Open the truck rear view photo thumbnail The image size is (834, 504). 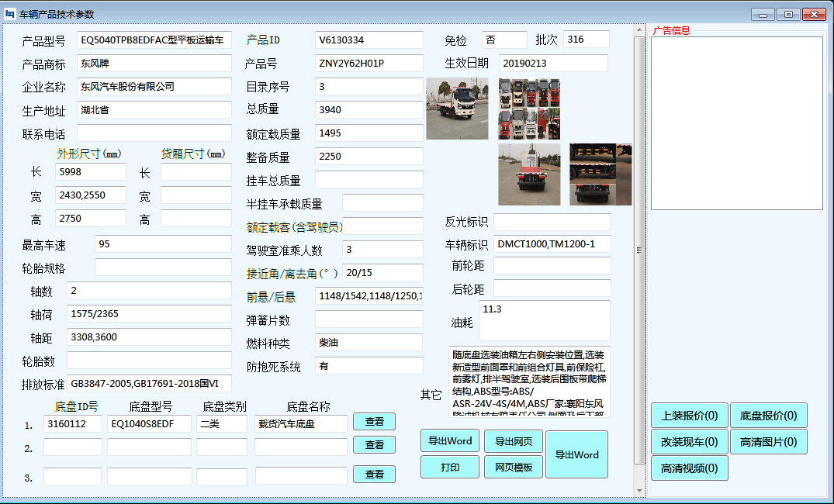click(x=529, y=174)
